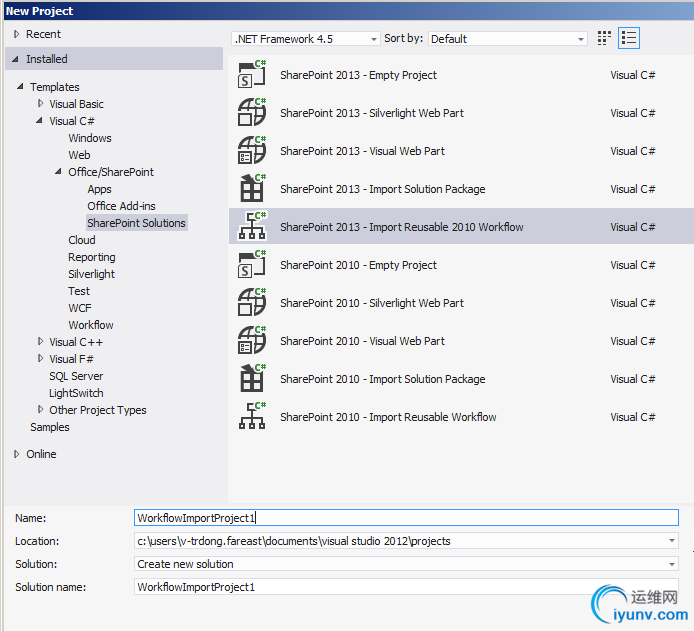
Task: Expand the Visual Basic node
Action: (x=40, y=104)
